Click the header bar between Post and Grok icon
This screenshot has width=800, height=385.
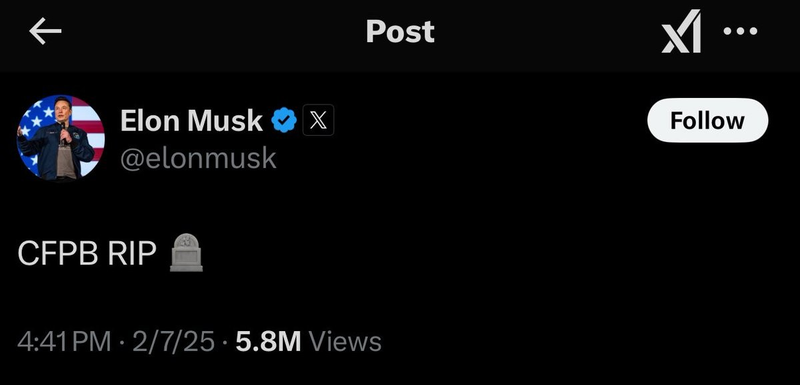coord(548,32)
